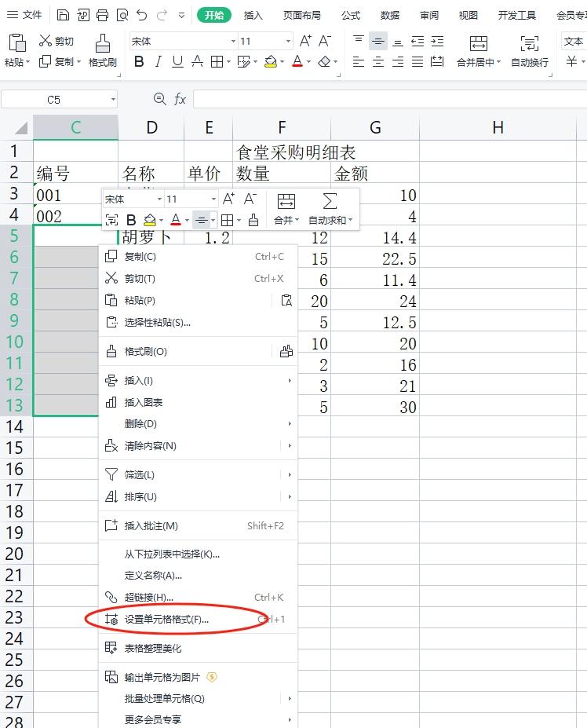Click the formula bar input field
Screen dimensions: 587x728
pos(390,99)
